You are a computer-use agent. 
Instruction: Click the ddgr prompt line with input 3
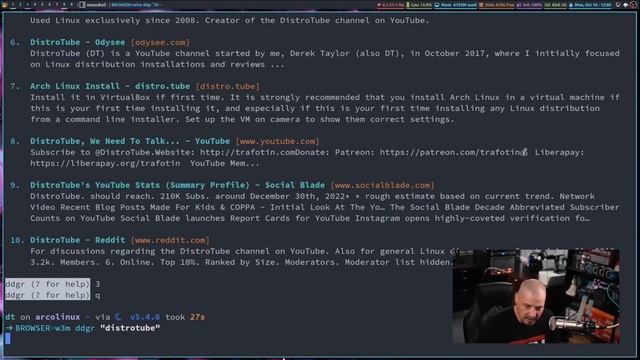53,284
